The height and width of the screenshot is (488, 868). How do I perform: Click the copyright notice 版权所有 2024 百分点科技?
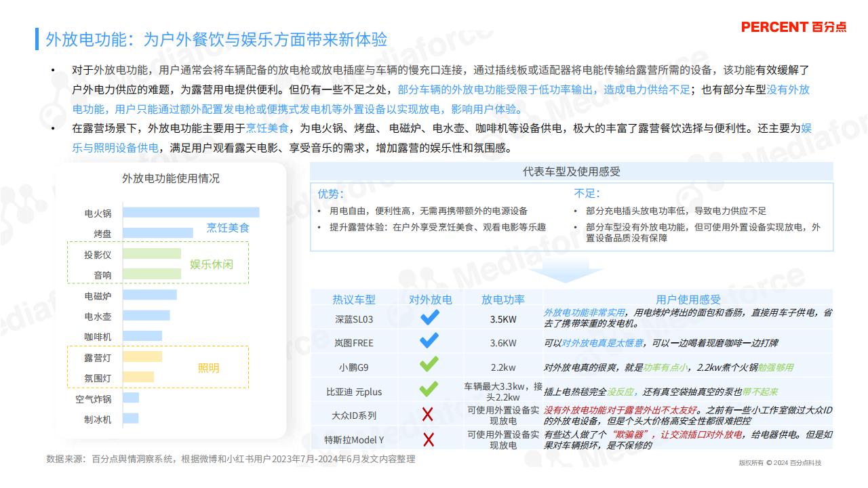(780, 463)
